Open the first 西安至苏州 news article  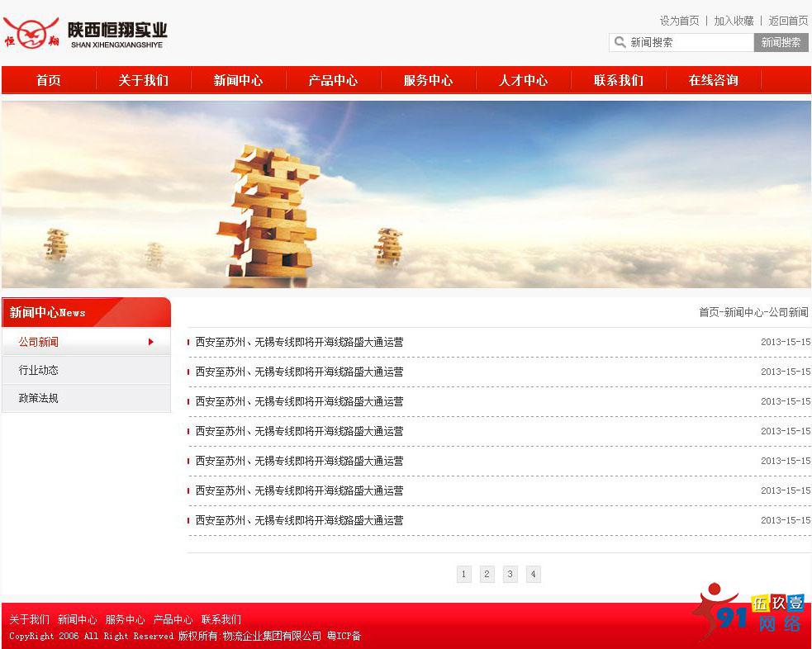(x=299, y=342)
